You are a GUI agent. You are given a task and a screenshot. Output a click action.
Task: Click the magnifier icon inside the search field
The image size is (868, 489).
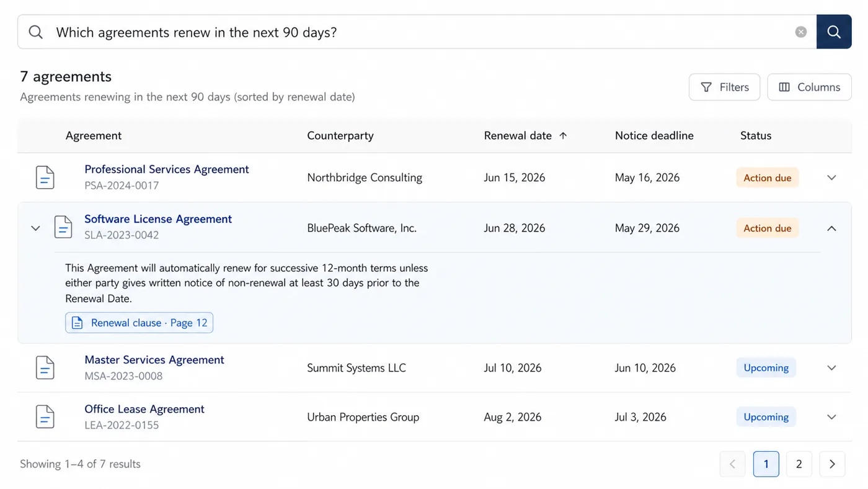(x=36, y=32)
